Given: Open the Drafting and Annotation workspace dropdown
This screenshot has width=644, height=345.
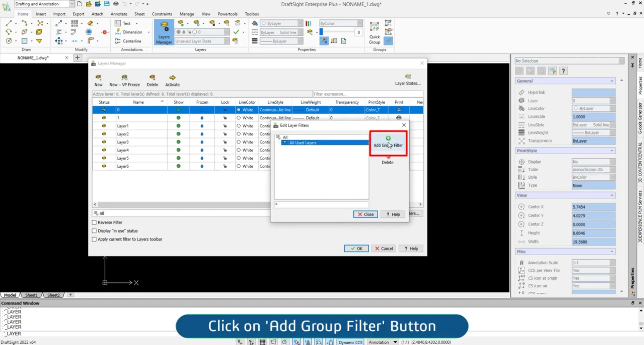Looking at the screenshot, I should click(x=72, y=4).
